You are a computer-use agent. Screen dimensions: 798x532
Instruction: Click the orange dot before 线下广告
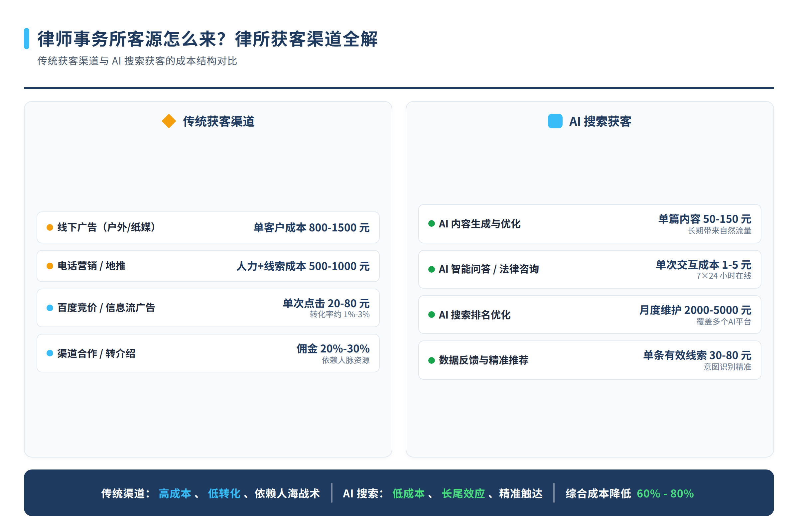(x=50, y=227)
